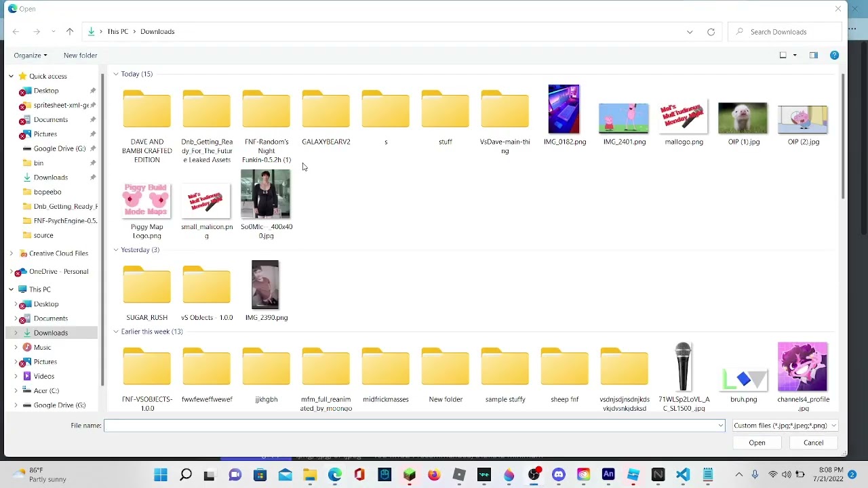Screen dimensions: 868x488
Task: Open Microsoft Edge from the taskbar
Action: (335, 475)
